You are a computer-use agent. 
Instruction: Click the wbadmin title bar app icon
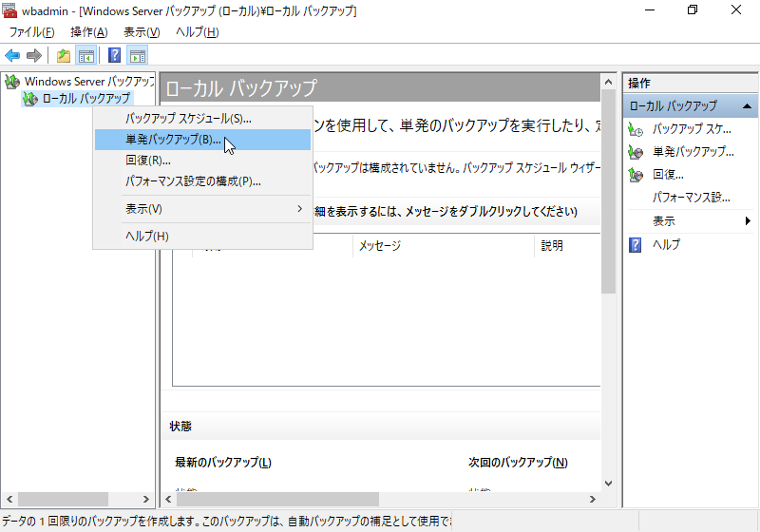click(x=9, y=10)
